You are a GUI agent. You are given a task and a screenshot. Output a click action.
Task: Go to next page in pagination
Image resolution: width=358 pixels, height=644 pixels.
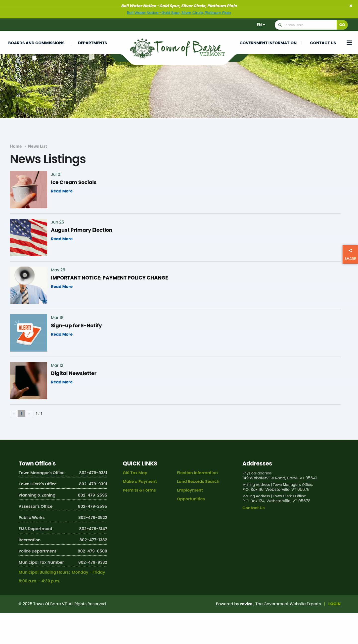click(29, 414)
